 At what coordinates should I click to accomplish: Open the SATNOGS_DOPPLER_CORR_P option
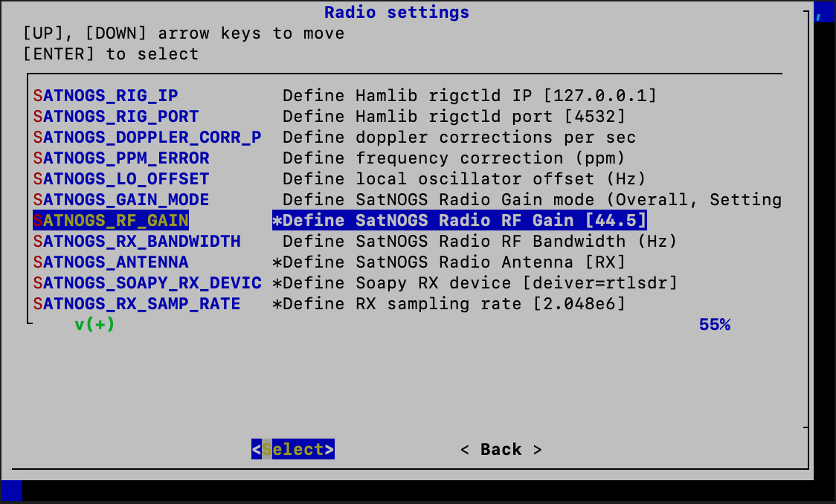(x=147, y=137)
